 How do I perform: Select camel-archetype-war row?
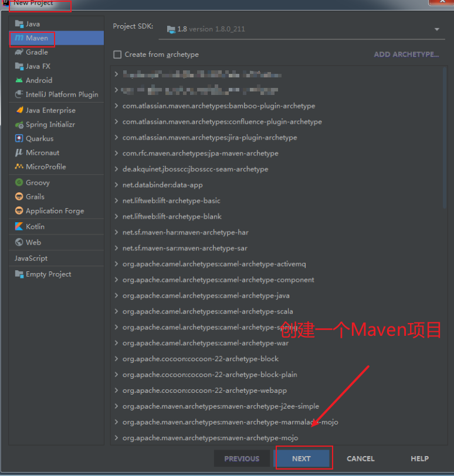(x=278, y=343)
